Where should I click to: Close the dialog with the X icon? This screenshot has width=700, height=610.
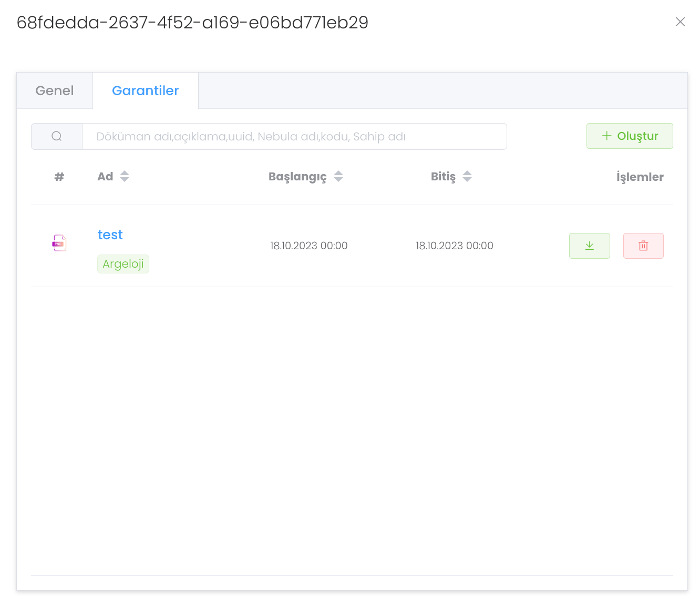680,22
